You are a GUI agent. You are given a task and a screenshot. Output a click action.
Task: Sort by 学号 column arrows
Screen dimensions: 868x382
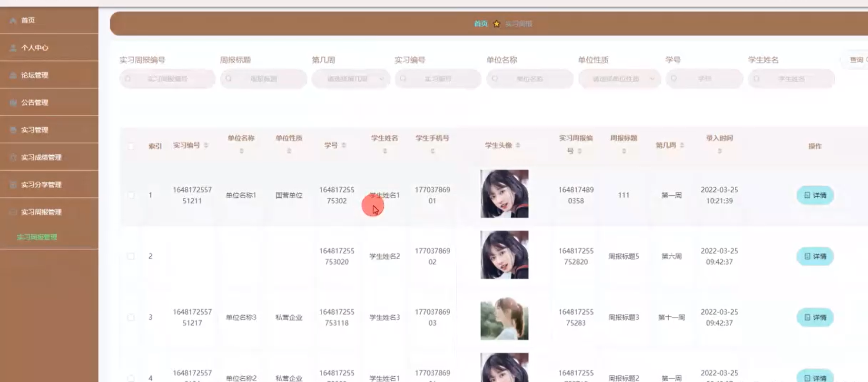pyautogui.click(x=344, y=145)
